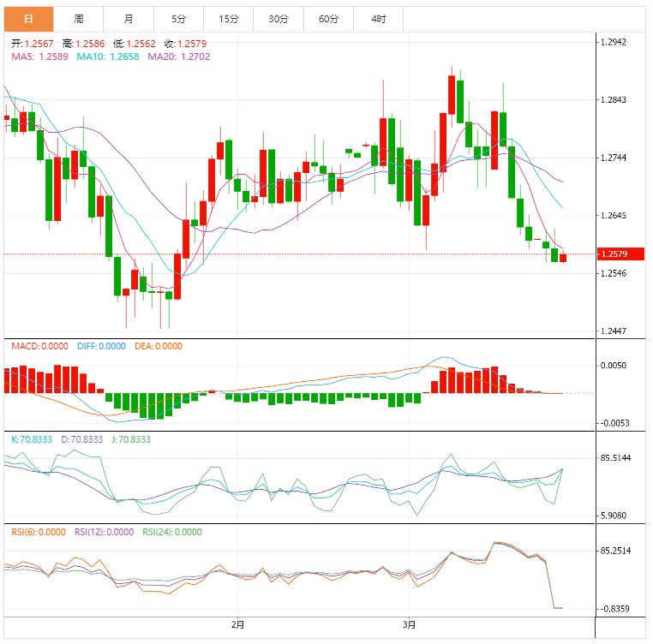This screenshot has height=644, width=653.
Task: Open the 30分 chart tab
Action: (x=279, y=19)
